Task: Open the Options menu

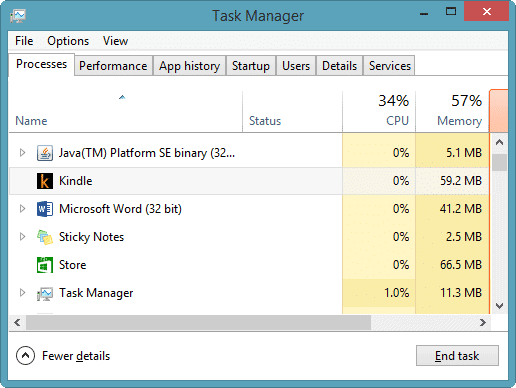Action: (x=68, y=41)
